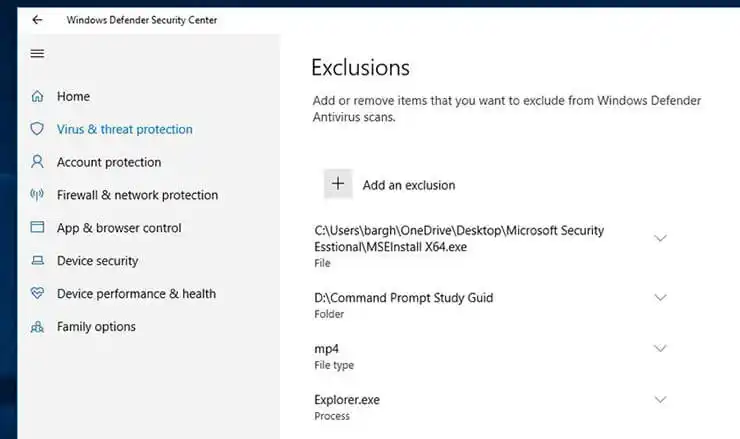The width and height of the screenshot is (740, 439).
Task: Select the Explorer.exe exclusion entry text
Action: pyautogui.click(x=347, y=400)
